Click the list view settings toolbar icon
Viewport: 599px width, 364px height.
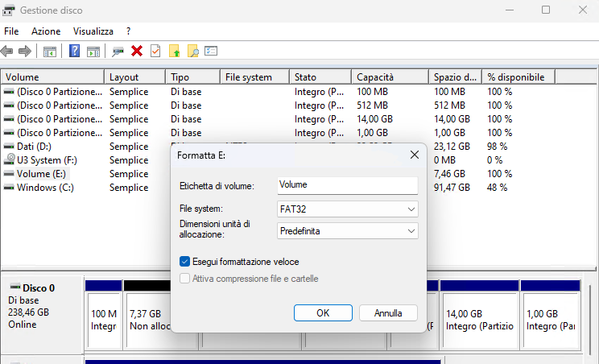click(211, 51)
